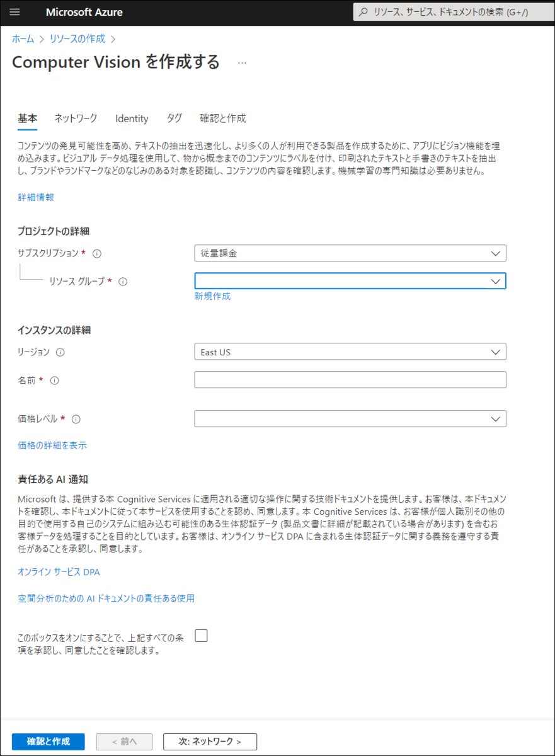The width and height of the screenshot is (555, 756).
Task: Click the top search box
Action: [454, 12]
